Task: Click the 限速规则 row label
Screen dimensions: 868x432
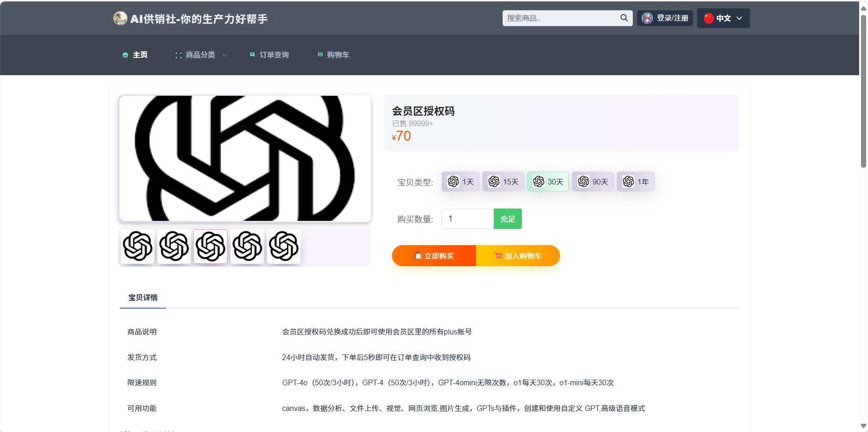Action: (x=142, y=382)
